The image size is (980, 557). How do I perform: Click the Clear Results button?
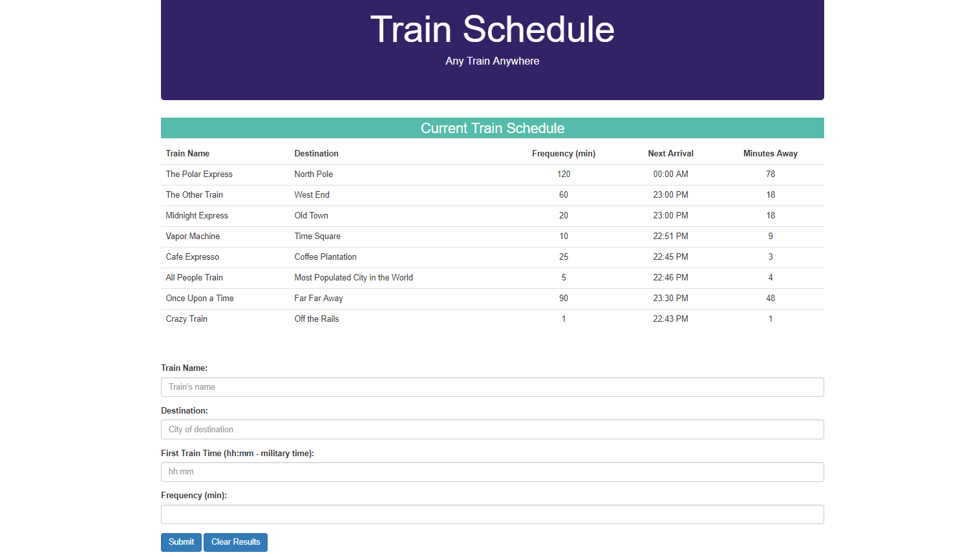[x=235, y=542]
